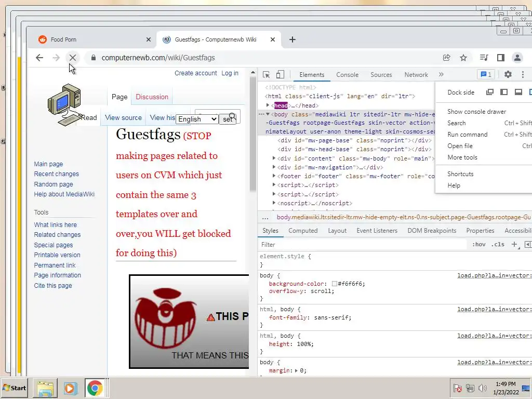Undock DevTools into separate window
The height and width of the screenshot is (399, 532).
pyautogui.click(x=489, y=92)
